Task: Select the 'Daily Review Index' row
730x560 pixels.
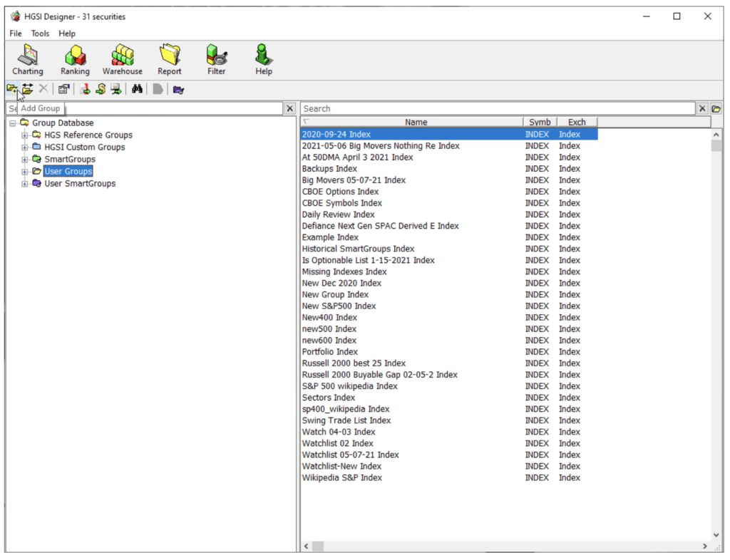Action: pos(449,214)
